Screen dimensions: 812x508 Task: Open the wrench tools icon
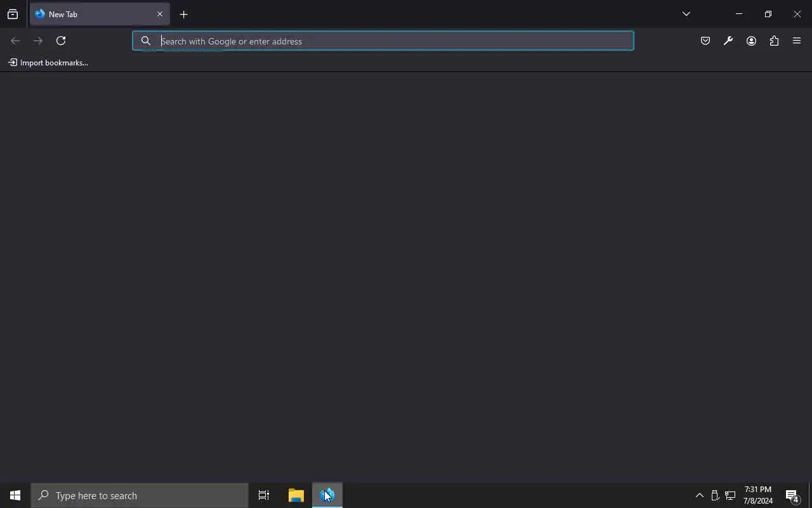728,41
